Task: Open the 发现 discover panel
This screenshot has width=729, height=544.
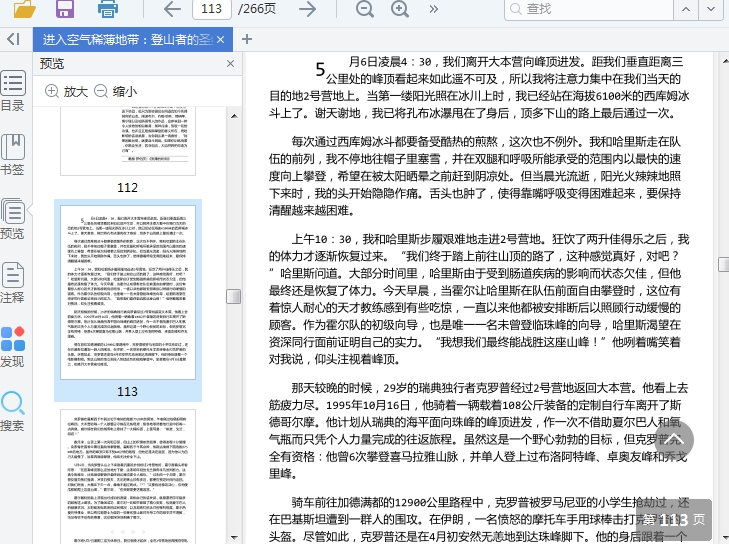Action: coord(13,347)
